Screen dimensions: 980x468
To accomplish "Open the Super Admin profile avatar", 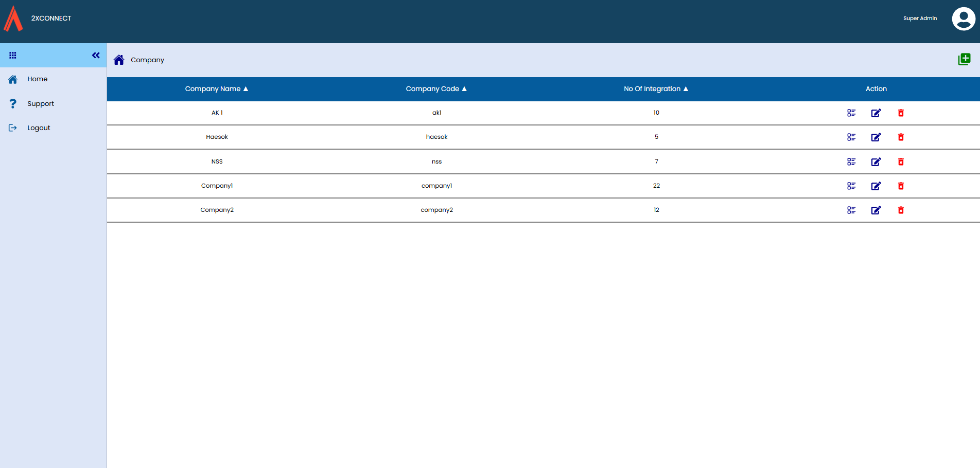I will click(x=963, y=19).
